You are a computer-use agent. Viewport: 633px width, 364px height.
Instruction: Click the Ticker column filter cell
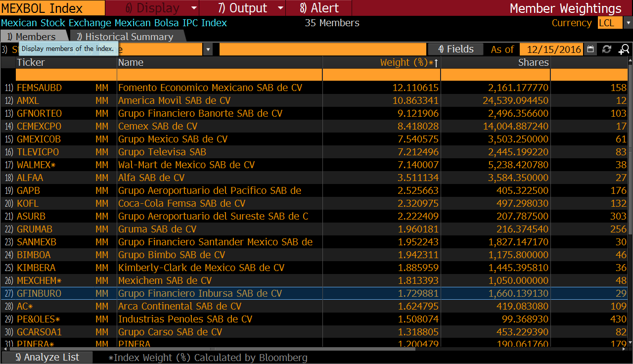[66, 75]
